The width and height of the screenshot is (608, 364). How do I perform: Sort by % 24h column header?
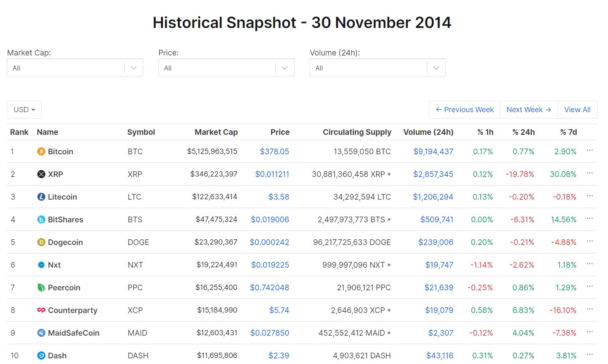point(523,132)
